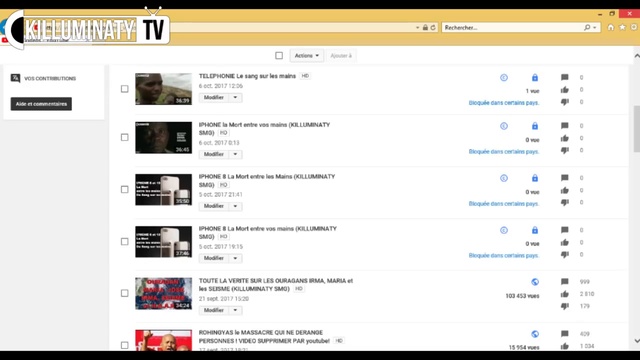
Task: Open TELEPHONIE Le sang sur les mains title
Action: (x=247, y=76)
